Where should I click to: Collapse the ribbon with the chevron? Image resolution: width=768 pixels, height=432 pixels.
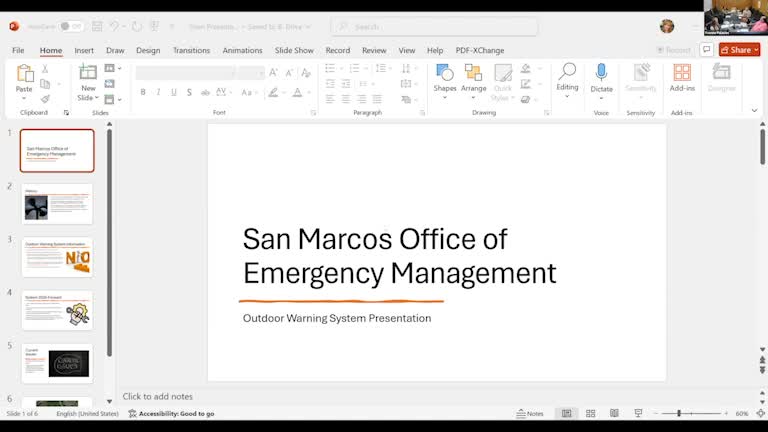click(x=755, y=111)
